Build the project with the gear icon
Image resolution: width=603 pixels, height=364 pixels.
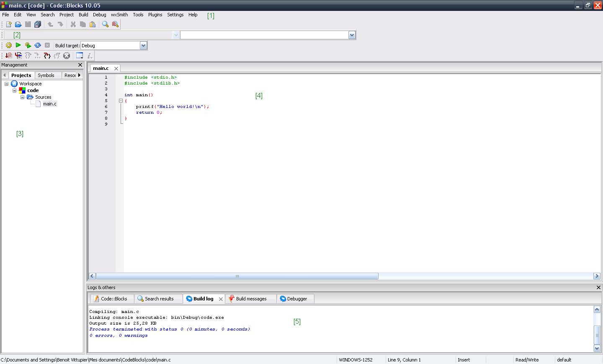9,45
